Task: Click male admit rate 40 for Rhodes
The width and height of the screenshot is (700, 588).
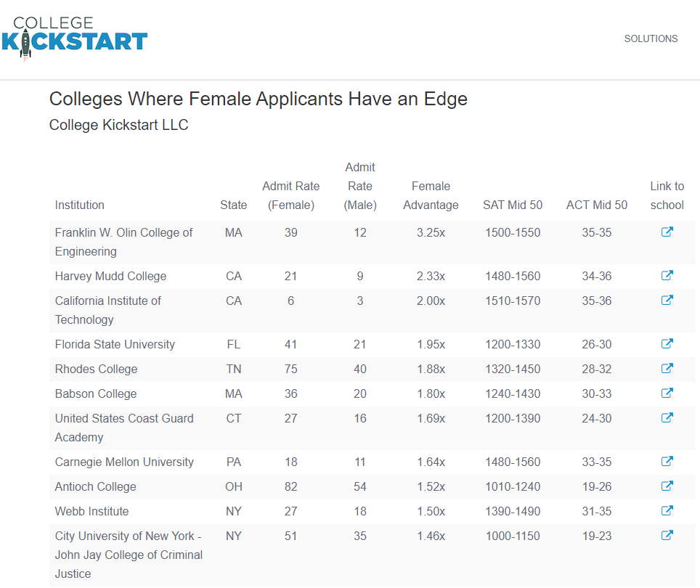Action: click(360, 369)
